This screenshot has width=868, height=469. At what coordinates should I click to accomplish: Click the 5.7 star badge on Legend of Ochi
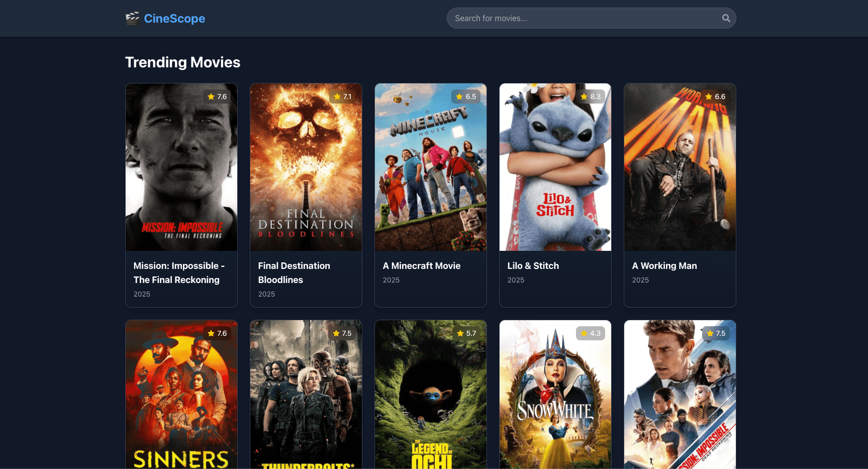[x=466, y=333]
